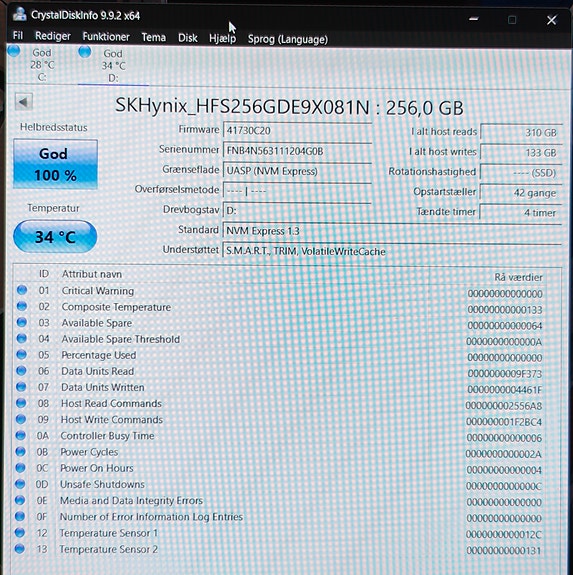The image size is (573, 575).
Task: Click the status dot for Data Units Read
Action: tap(21, 370)
